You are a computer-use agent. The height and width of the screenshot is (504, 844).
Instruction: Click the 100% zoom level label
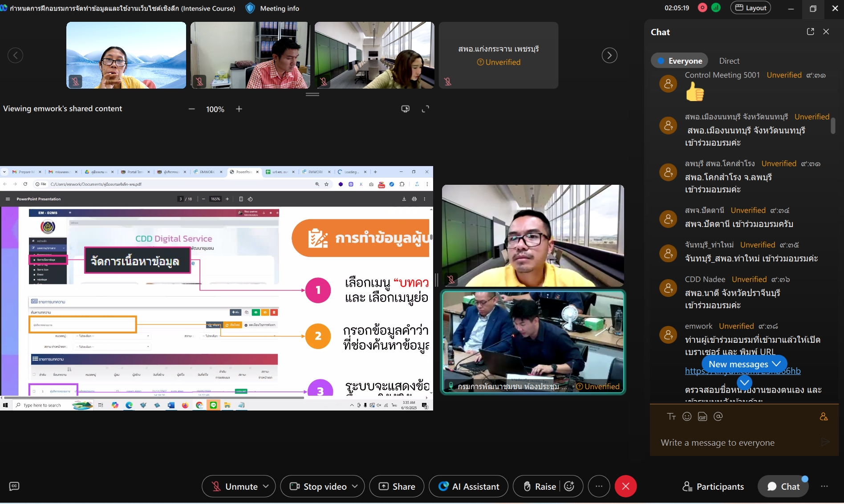(x=215, y=109)
